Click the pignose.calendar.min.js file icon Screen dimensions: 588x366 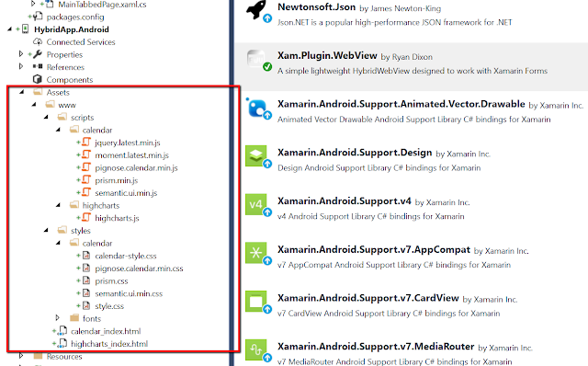point(86,167)
